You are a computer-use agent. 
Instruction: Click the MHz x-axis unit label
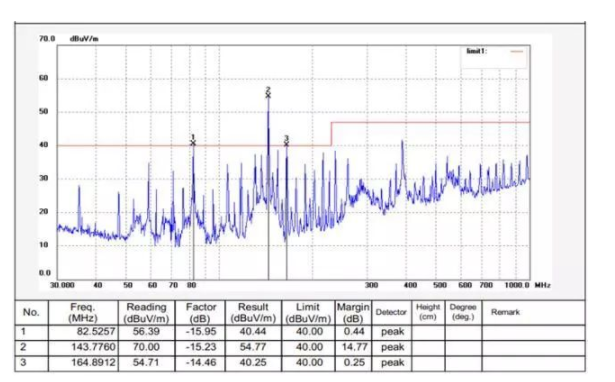(543, 285)
